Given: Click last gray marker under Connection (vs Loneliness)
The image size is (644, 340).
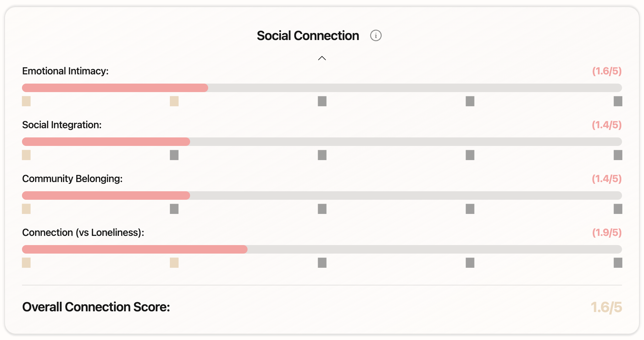Looking at the screenshot, I should 618,263.
